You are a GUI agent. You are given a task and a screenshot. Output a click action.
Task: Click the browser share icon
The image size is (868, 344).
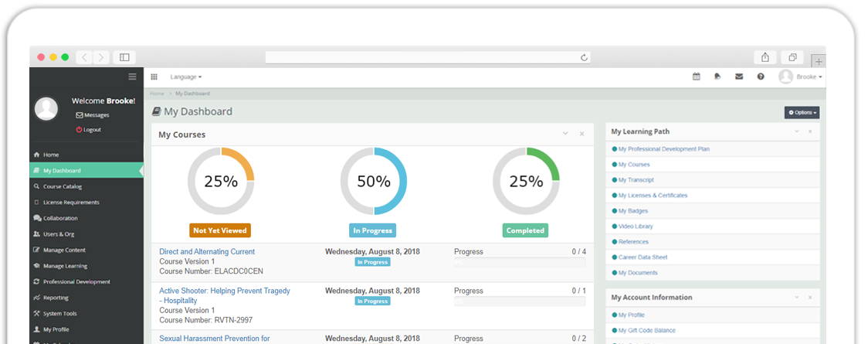pyautogui.click(x=765, y=57)
